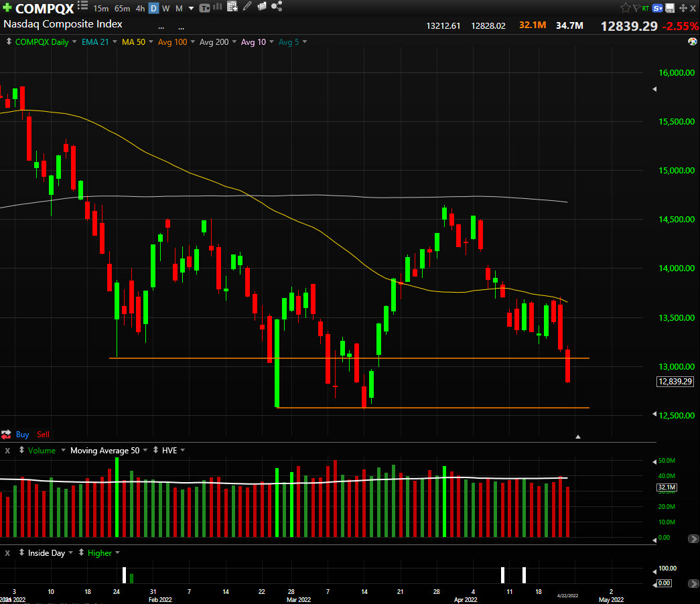
Task: Click the lower orange horizontal support line
Action: (432, 408)
